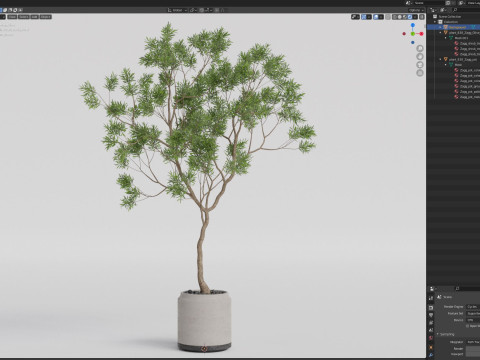Image resolution: width=480 pixels, height=360 pixels.
Task: Select the Scene Collection row
Action: (453, 17)
